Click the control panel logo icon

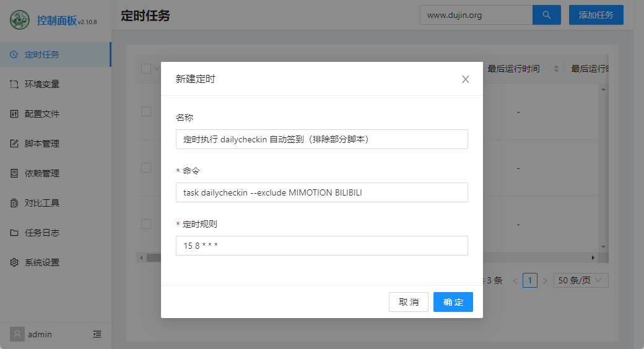20,20
